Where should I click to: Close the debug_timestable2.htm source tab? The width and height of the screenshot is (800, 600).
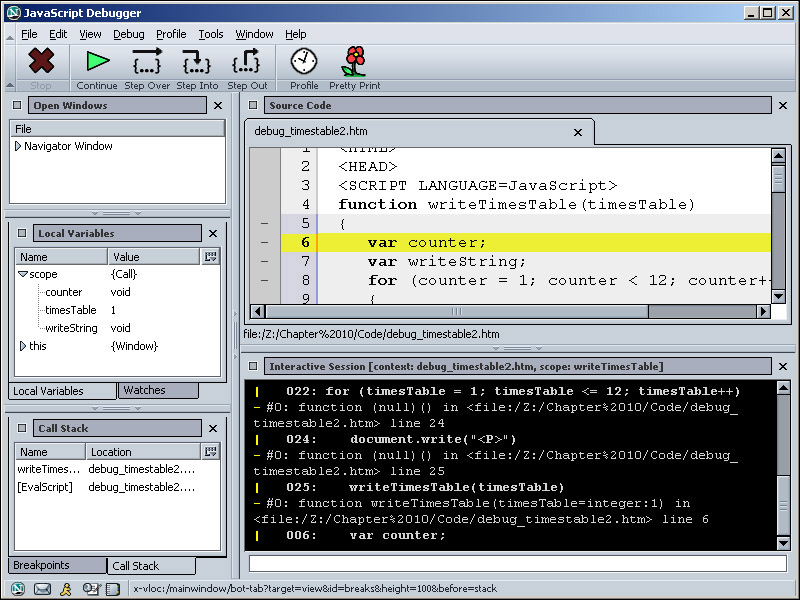pos(577,132)
